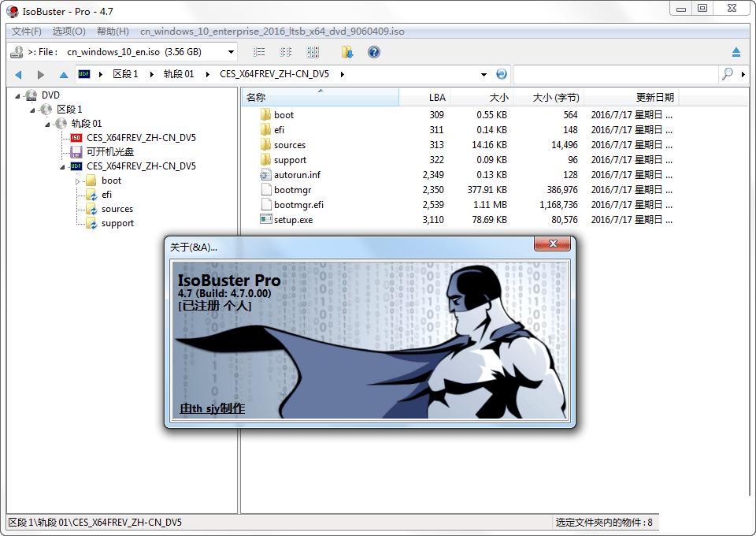Select setup.exe file icon
Viewport: 756px width, 536px height.
[265, 219]
